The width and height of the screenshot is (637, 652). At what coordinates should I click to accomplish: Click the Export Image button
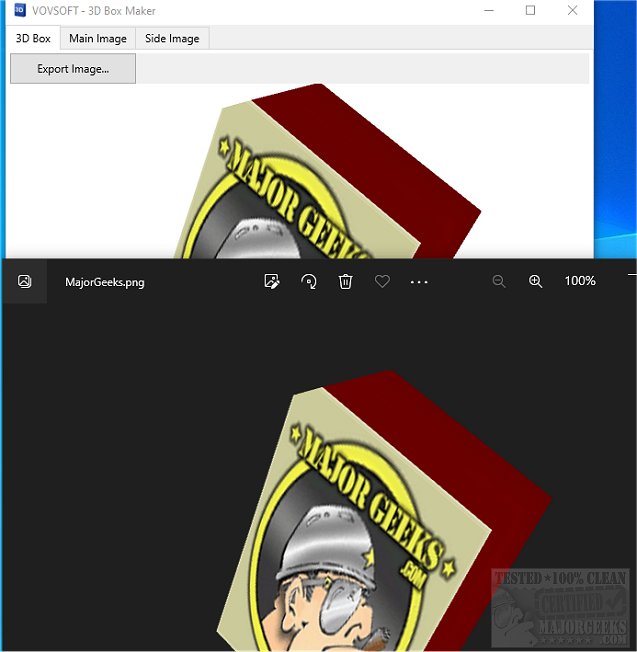coord(73,69)
